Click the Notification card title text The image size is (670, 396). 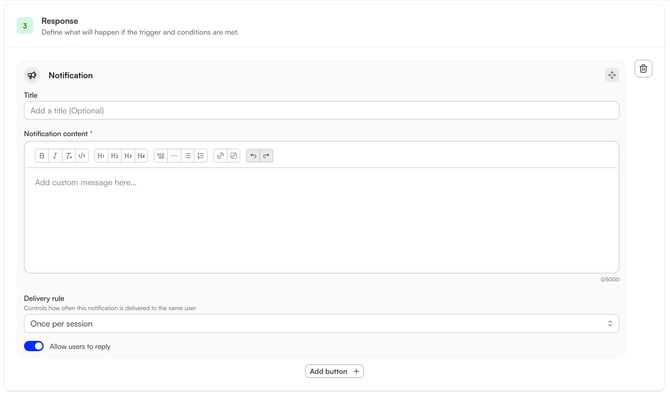point(71,75)
